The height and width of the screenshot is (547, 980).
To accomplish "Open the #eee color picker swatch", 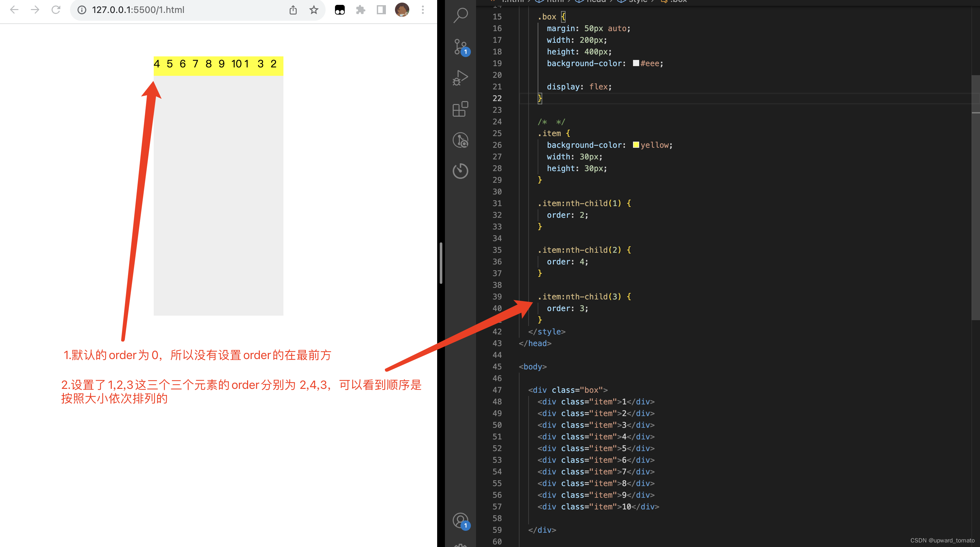I will (636, 63).
